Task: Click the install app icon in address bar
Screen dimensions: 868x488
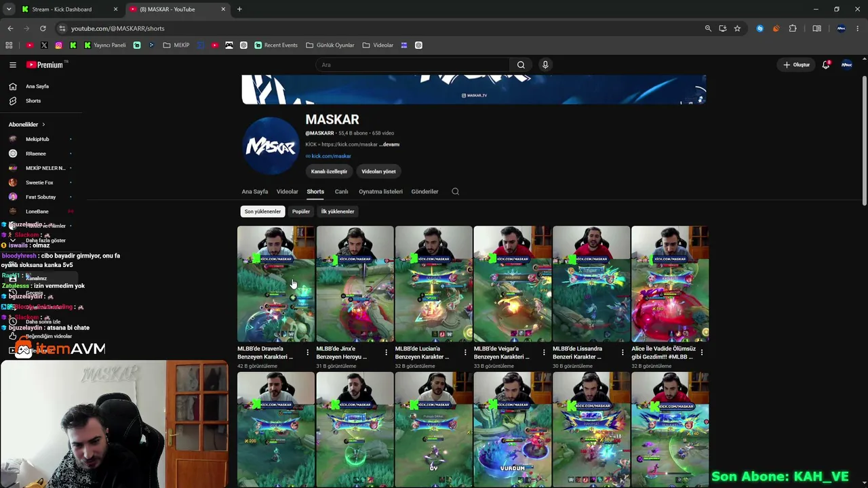Action: point(723,28)
